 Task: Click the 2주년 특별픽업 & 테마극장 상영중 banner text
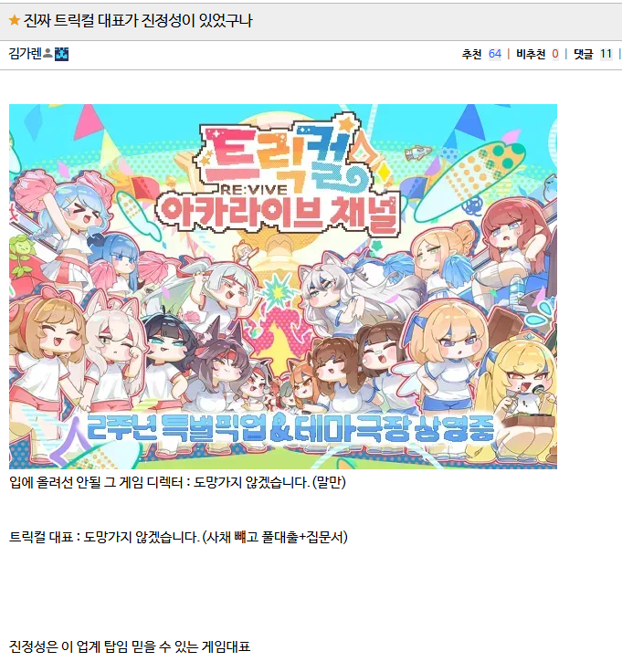point(290,428)
